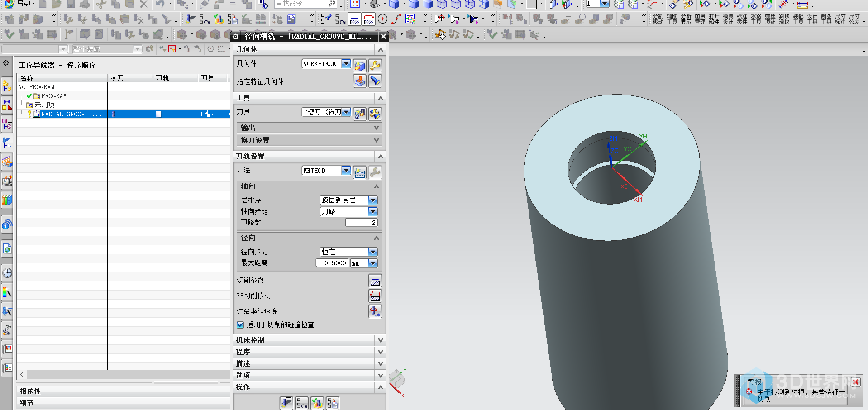
Task: Click the 刀路数 input field
Action: [361, 223]
